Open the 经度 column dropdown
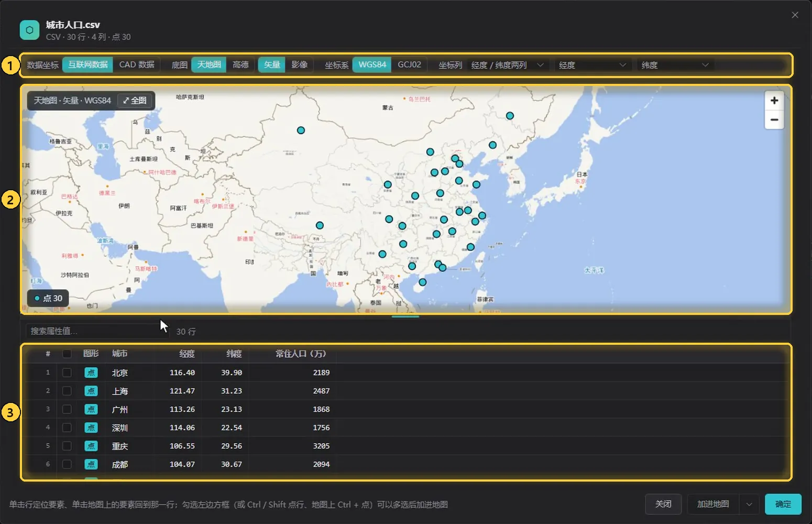 (x=592, y=65)
